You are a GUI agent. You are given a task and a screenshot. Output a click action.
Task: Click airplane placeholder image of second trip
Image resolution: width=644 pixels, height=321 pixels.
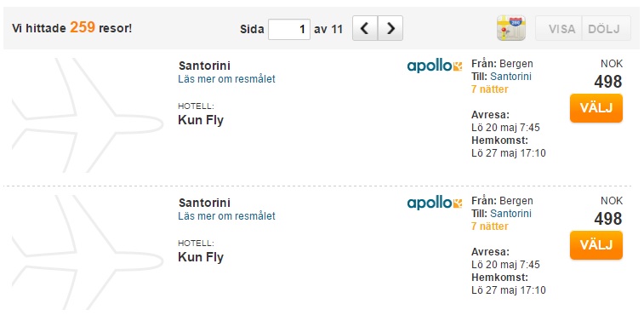tap(88, 252)
